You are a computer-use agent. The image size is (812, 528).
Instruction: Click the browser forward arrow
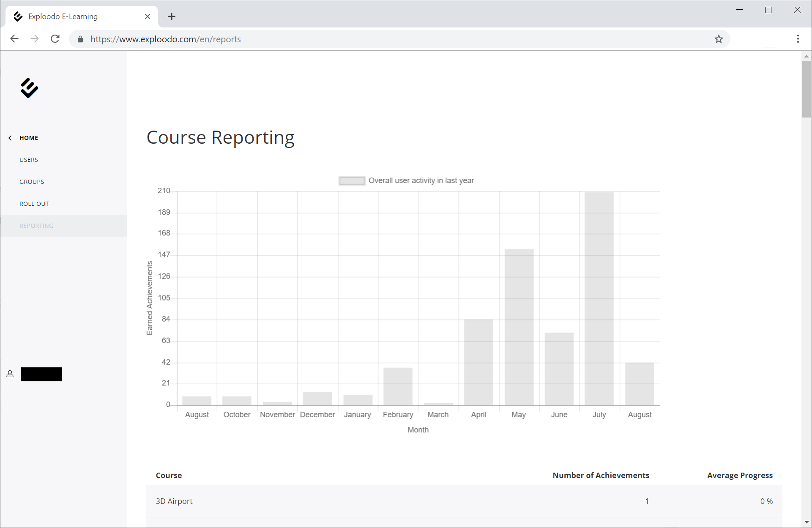[x=35, y=39]
